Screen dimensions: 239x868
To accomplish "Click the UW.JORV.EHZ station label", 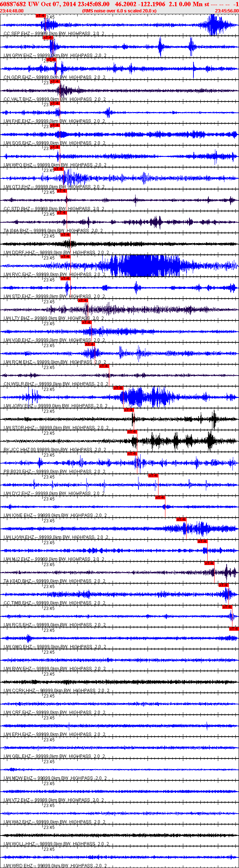I will click(55, 406).
